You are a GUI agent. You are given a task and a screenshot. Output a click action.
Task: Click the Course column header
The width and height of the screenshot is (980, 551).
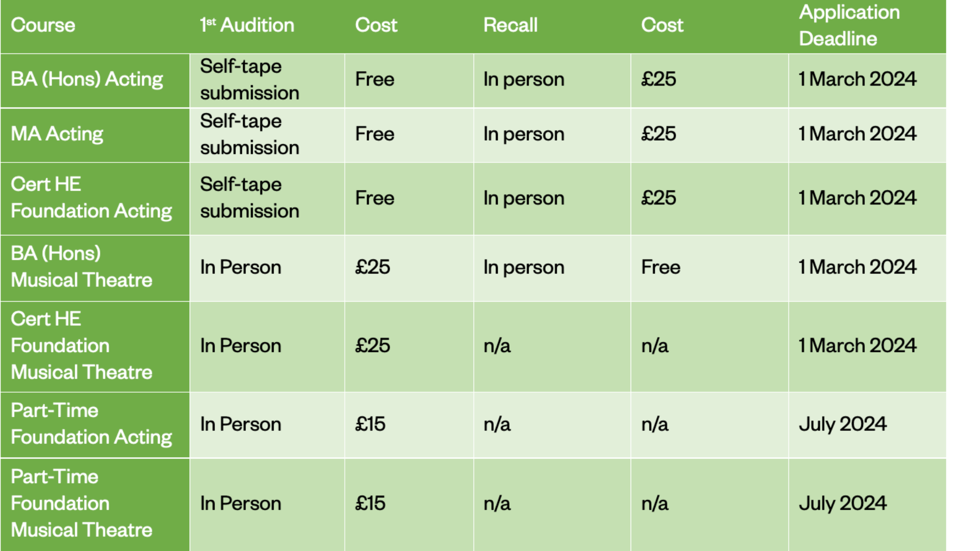coord(43,25)
